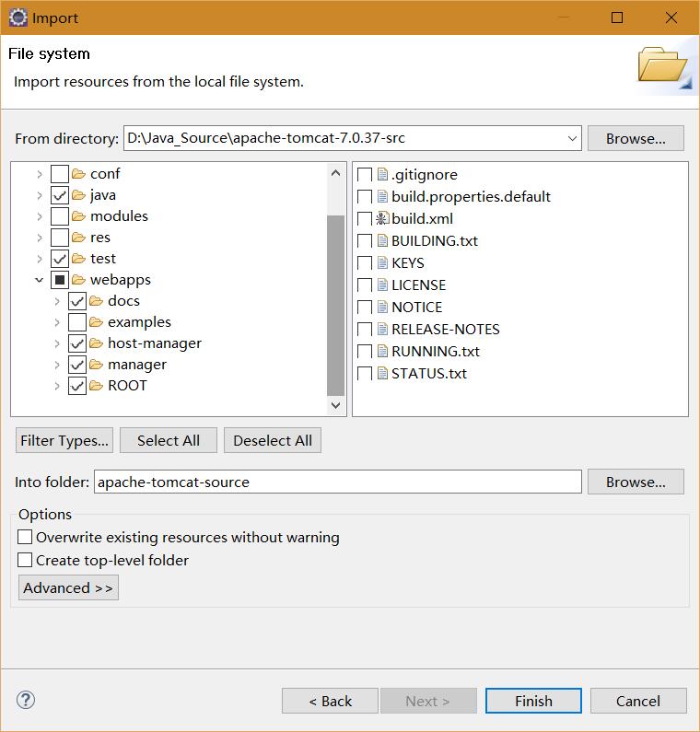Screen dimensions: 700x732
Task: Click the java folder icon
Action: coord(78,195)
